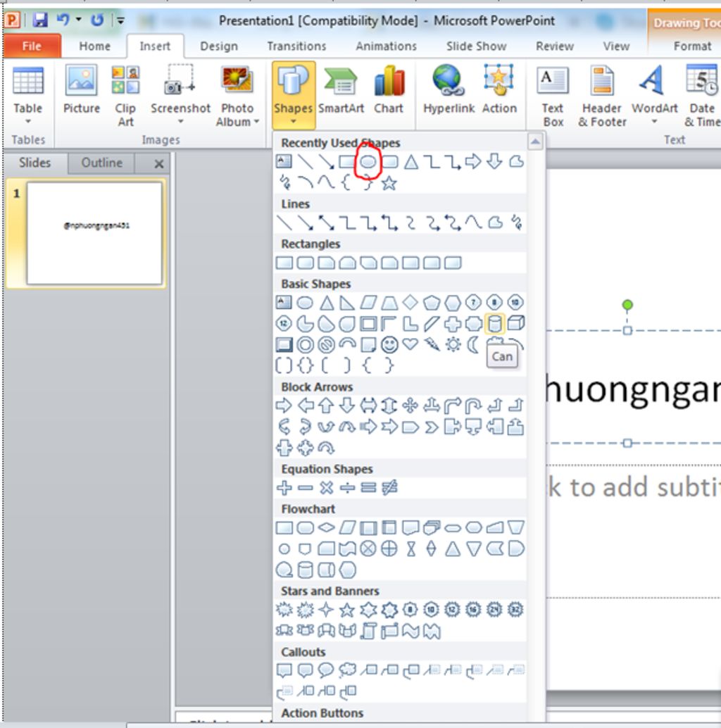Choose the Cube shape in Basic Shapes
This screenshot has width=721, height=728.
click(516, 323)
